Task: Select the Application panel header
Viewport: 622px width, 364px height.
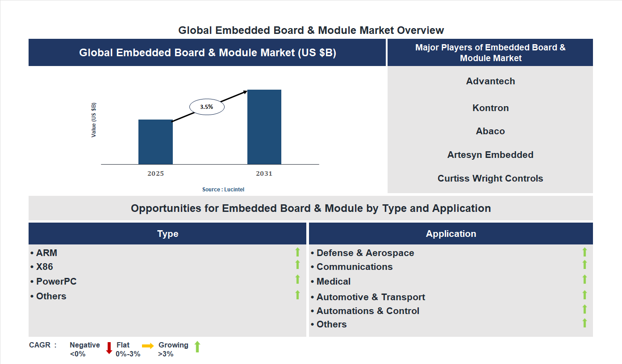Action: (451, 233)
